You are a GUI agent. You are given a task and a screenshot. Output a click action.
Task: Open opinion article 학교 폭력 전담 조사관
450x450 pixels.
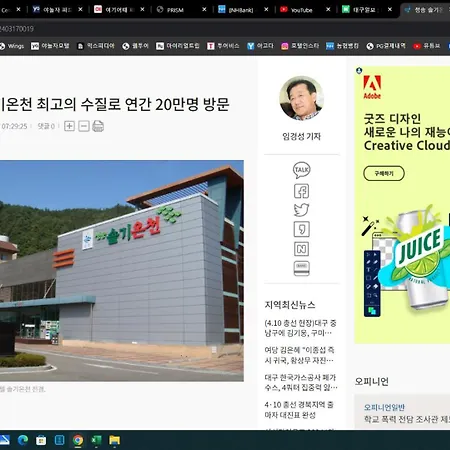[407, 419]
